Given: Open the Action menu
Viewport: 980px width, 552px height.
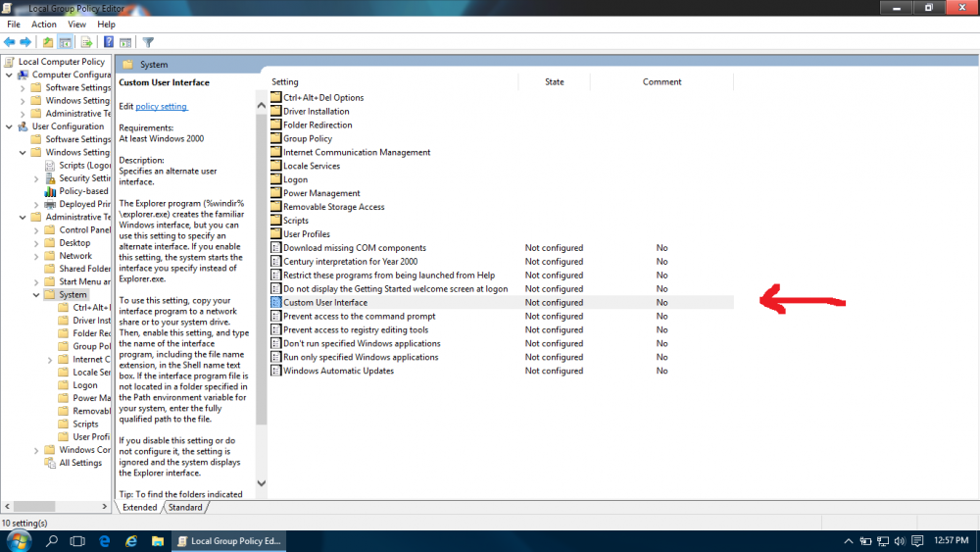Looking at the screenshot, I should point(44,25).
